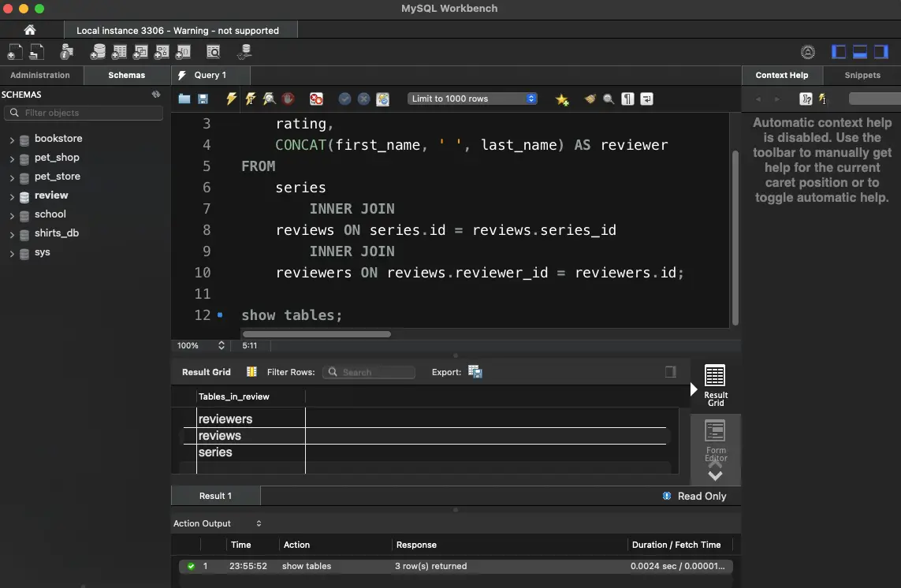Screen dimensions: 901x588
Task: Create a new table icon
Action: click(x=119, y=52)
